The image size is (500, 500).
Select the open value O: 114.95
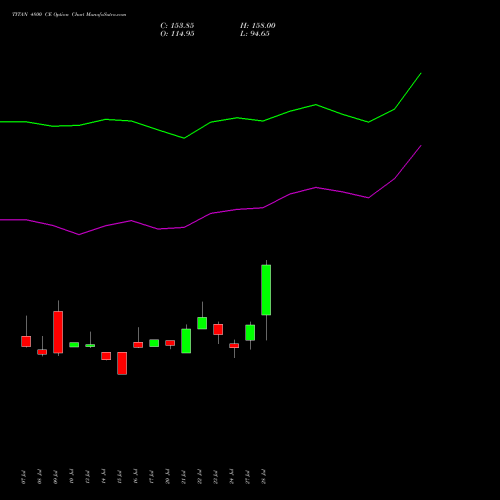177,34
